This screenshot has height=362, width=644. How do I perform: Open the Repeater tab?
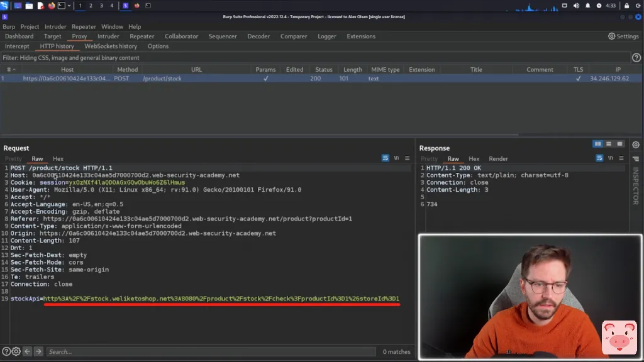[x=142, y=36]
